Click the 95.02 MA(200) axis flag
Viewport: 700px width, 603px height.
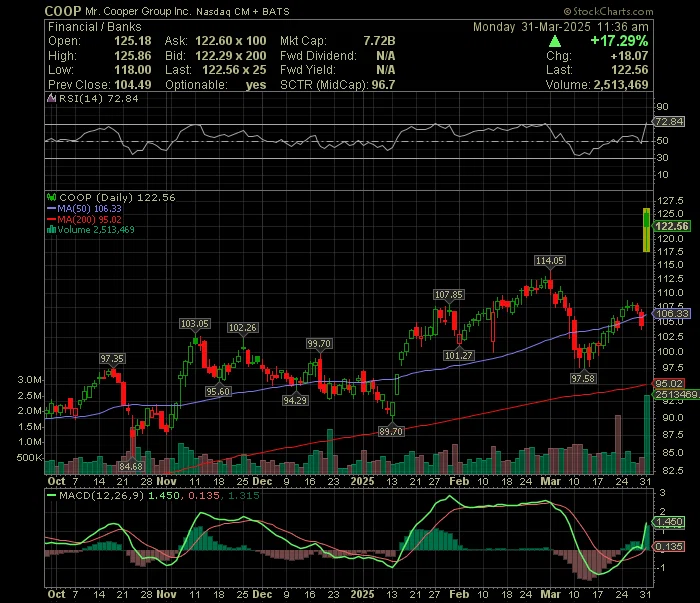pos(669,383)
